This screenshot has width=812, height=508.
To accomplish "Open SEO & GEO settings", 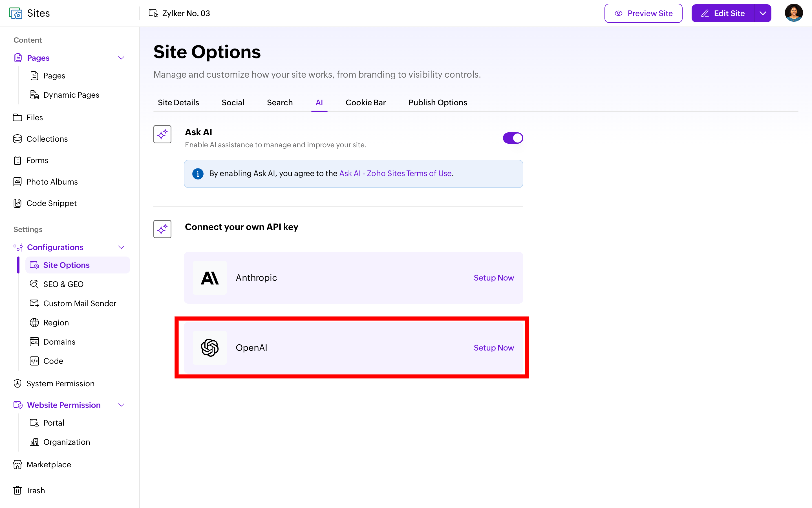I will point(56,284).
